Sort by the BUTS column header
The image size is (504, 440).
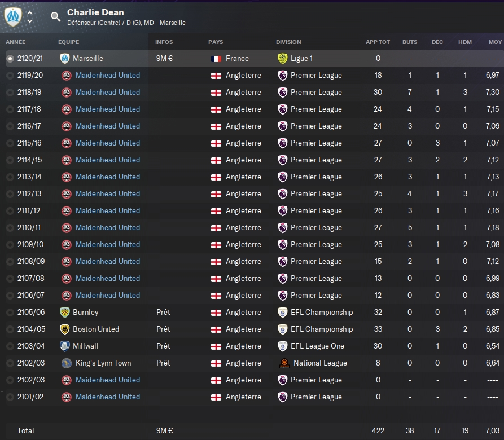[x=410, y=42]
